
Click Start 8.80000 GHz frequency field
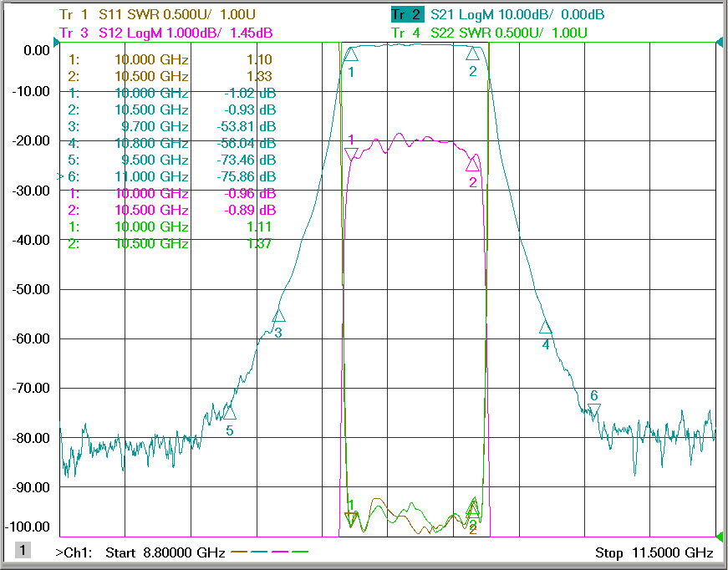tap(165, 552)
